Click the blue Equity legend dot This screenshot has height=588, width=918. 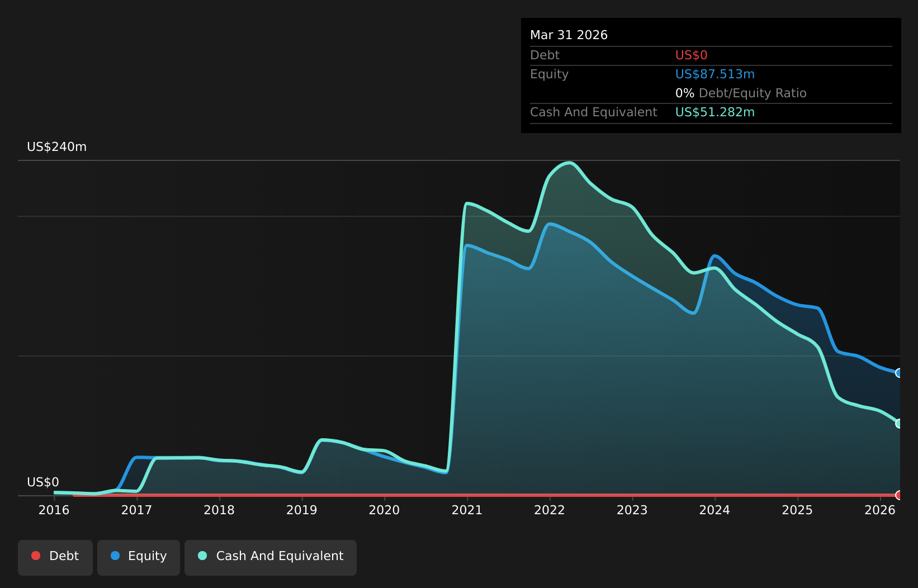(115, 556)
